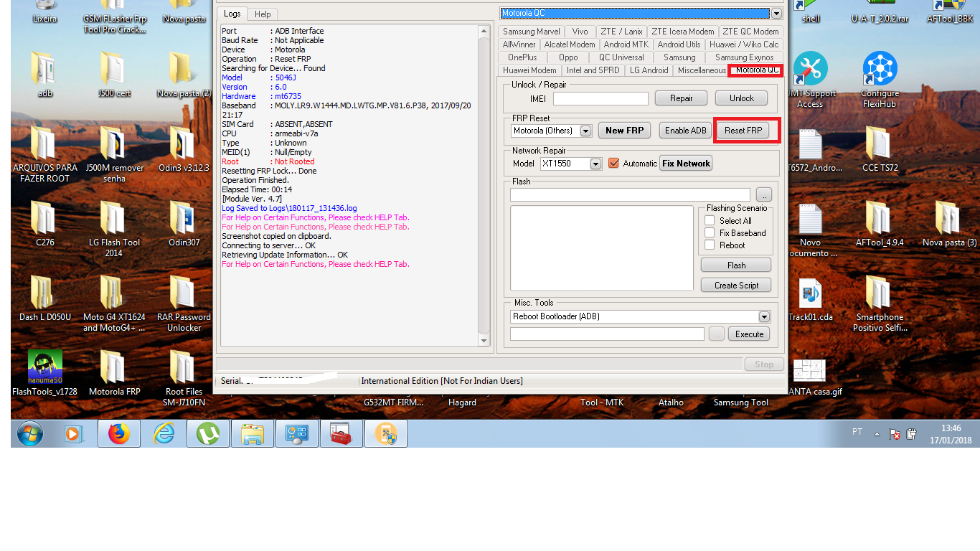The width and height of the screenshot is (980, 551).
Task: Open Windows Media Player taskbar icon
Action: (74, 434)
